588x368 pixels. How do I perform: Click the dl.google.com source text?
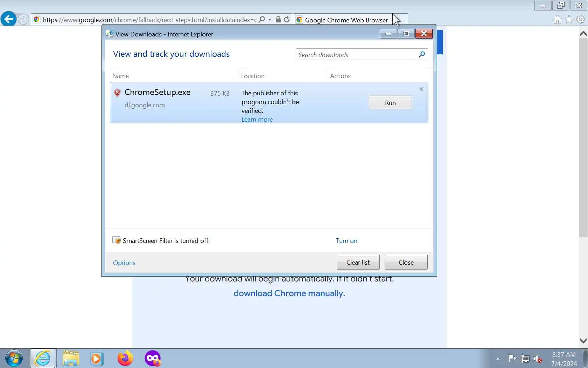click(145, 105)
